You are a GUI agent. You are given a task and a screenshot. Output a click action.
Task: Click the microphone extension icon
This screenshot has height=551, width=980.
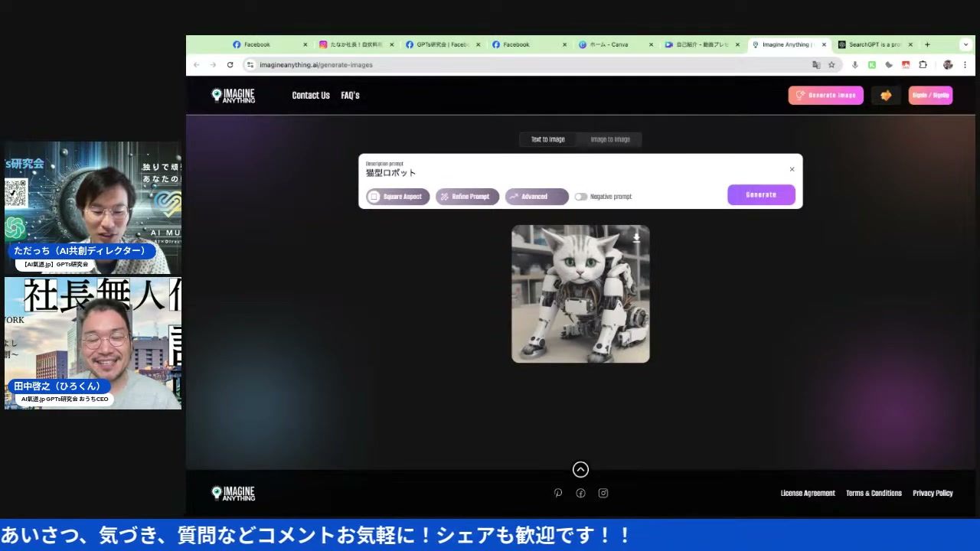tap(855, 65)
